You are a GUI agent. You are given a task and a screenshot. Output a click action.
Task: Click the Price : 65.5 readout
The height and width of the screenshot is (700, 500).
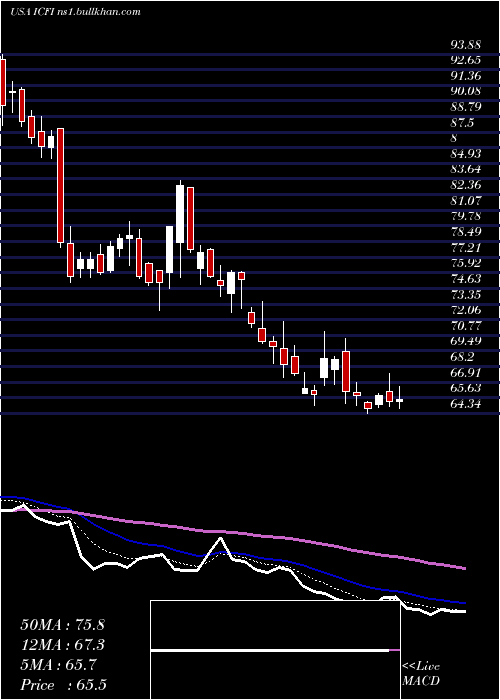pos(63,685)
